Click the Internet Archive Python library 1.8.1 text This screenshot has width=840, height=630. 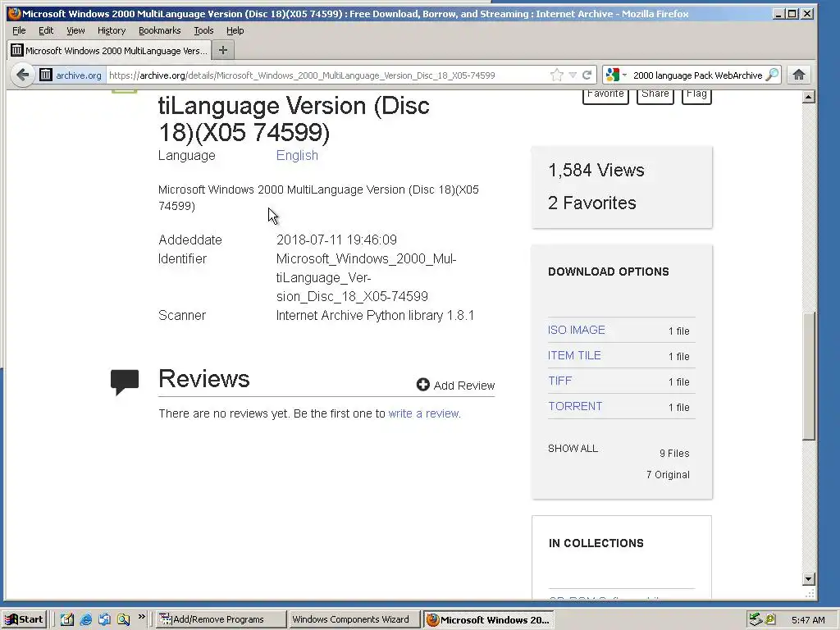point(375,316)
